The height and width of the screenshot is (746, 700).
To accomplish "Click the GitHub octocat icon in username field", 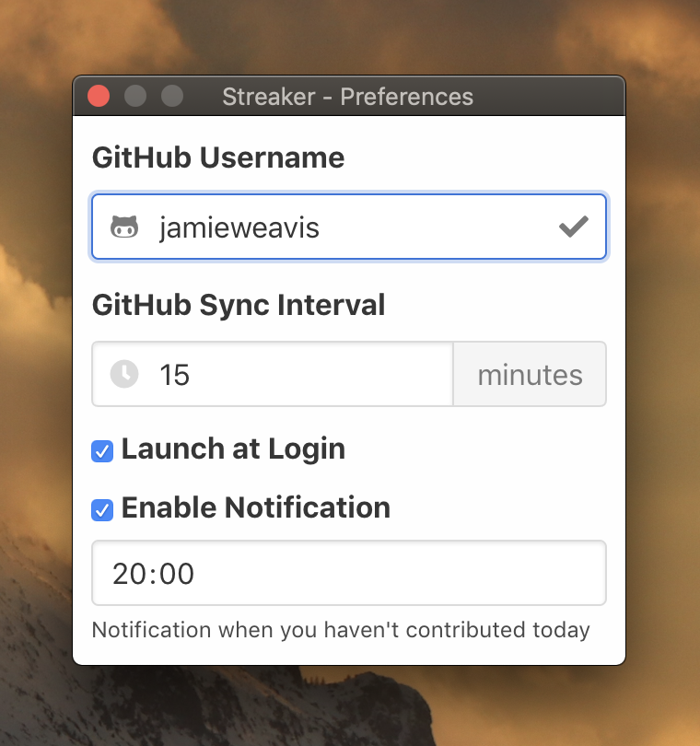I will [x=124, y=227].
